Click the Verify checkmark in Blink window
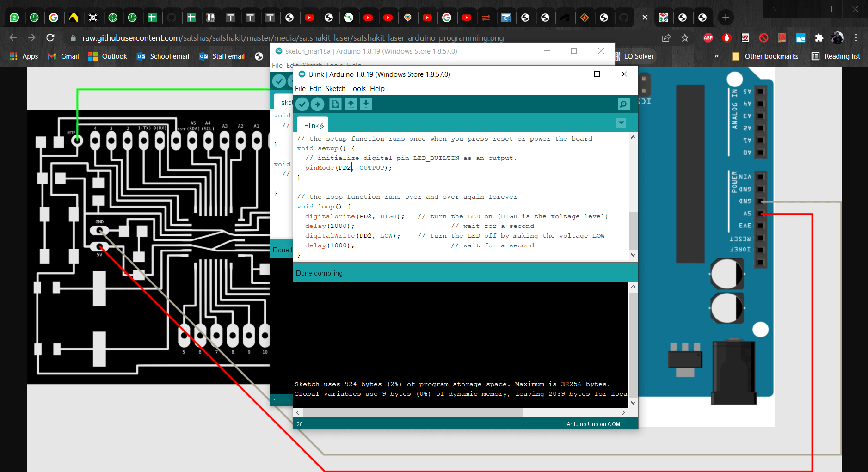The height and width of the screenshot is (472, 868). coord(302,104)
